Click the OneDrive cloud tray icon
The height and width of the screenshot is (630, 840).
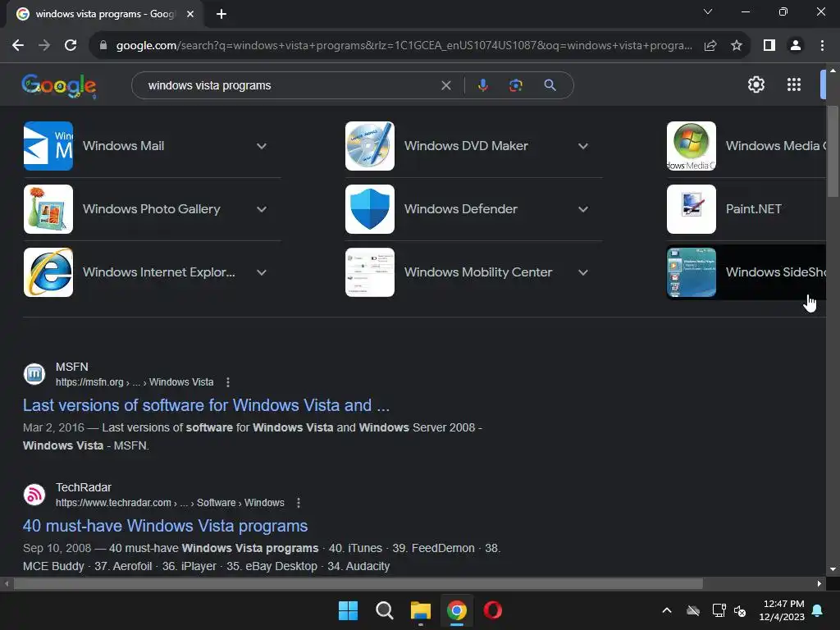click(x=693, y=610)
